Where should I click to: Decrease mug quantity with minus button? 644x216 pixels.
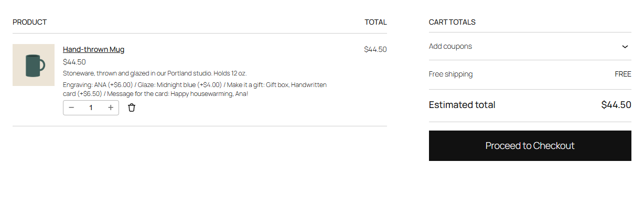click(71, 107)
